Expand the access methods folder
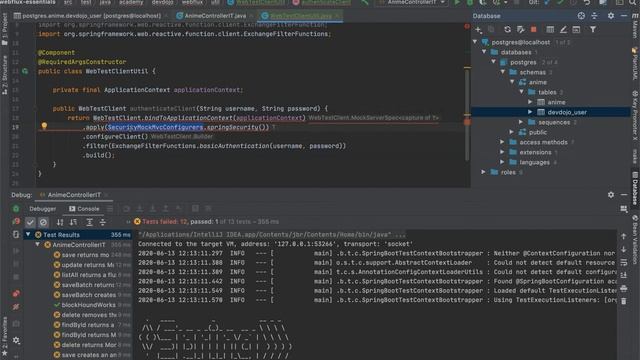The height and width of the screenshot is (360, 640). click(502, 142)
